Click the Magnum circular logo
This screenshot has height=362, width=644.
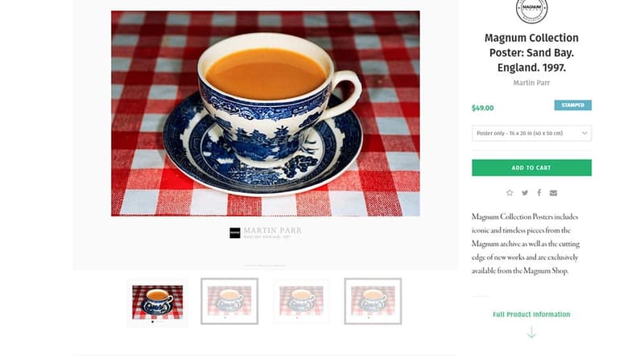coord(531,10)
